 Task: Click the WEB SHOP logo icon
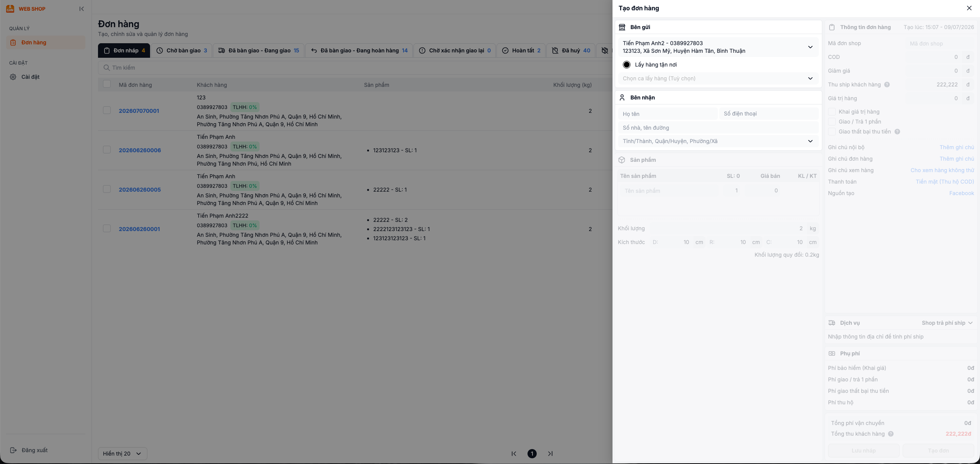(10, 9)
